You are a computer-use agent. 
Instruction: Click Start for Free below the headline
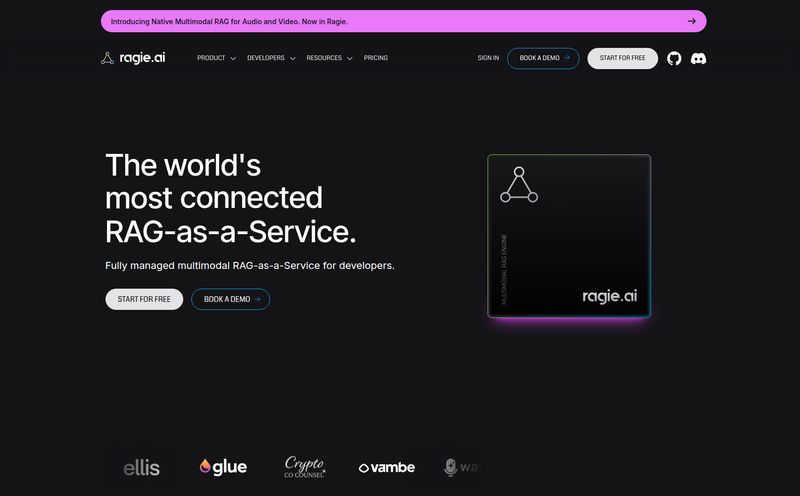(144, 299)
